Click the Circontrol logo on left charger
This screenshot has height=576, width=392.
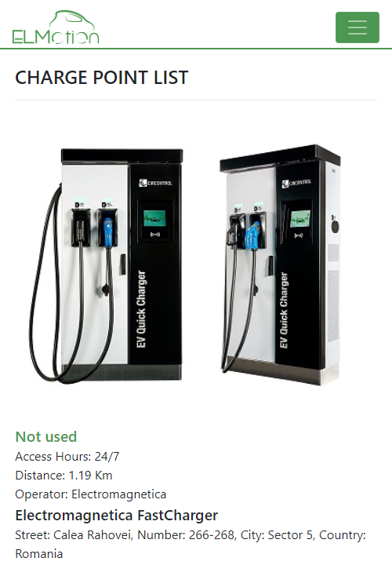[x=156, y=183]
